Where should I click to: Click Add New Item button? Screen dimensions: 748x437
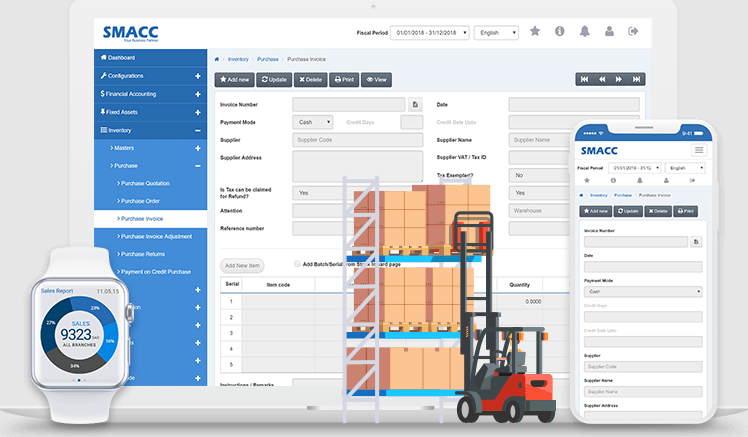(x=242, y=266)
